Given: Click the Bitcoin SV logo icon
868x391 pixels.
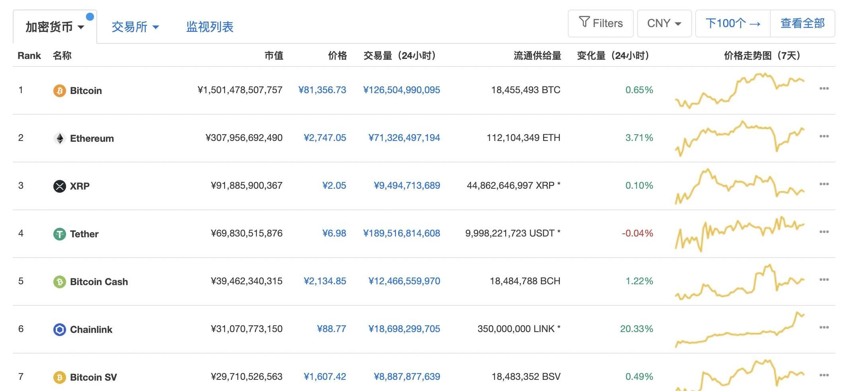Looking at the screenshot, I should 59,377.
